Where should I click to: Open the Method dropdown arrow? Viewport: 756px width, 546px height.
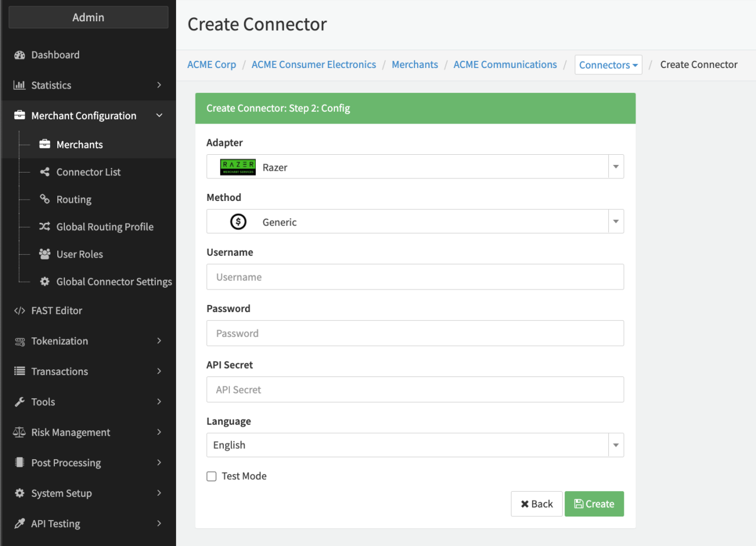(x=616, y=222)
